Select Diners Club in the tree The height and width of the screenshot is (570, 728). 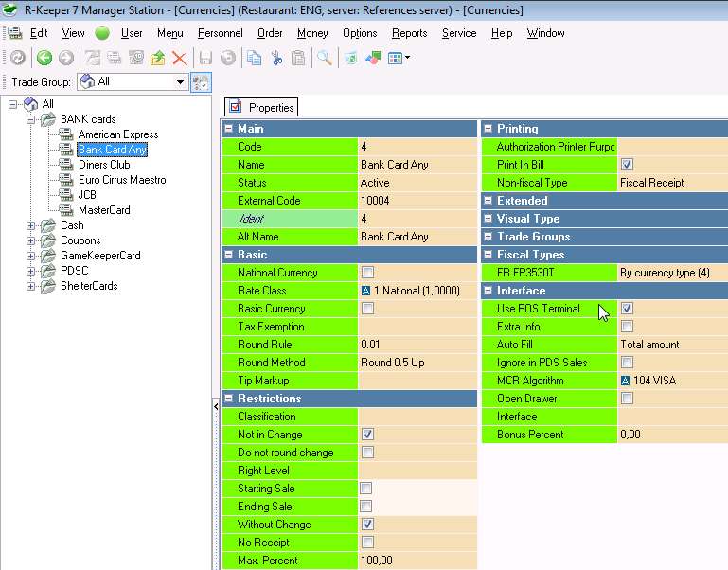click(x=104, y=165)
